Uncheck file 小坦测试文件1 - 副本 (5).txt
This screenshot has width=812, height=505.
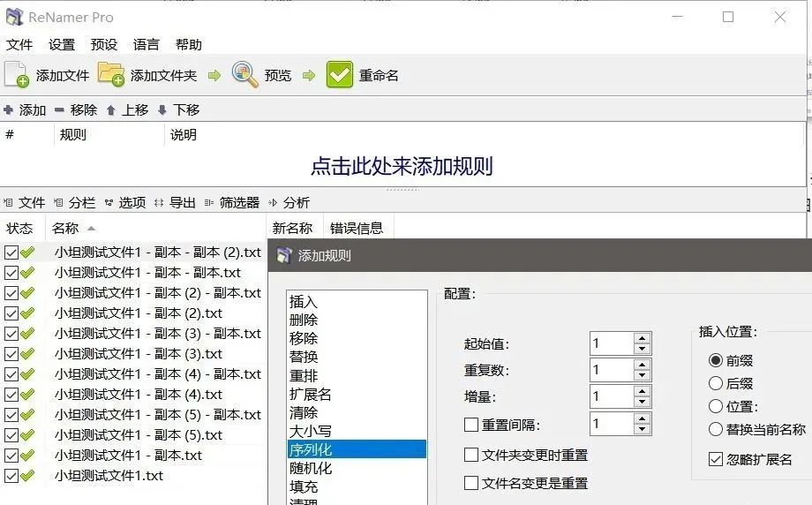pyautogui.click(x=11, y=434)
